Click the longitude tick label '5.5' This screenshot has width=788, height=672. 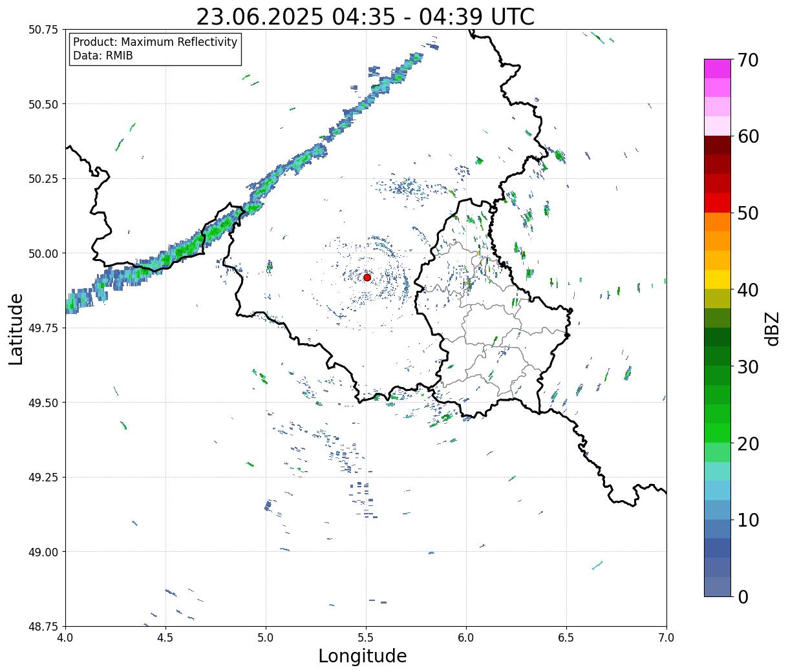[x=366, y=638]
